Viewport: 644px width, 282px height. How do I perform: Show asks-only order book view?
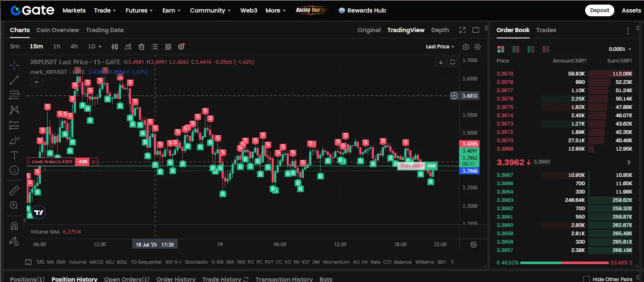pyautogui.click(x=546, y=49)
